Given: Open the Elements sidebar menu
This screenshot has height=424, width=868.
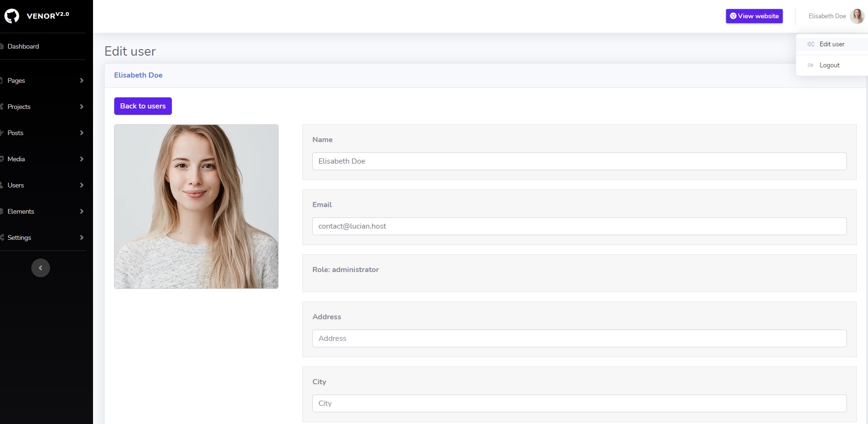Looking at the screenshot, I should [x=21, y=211].
